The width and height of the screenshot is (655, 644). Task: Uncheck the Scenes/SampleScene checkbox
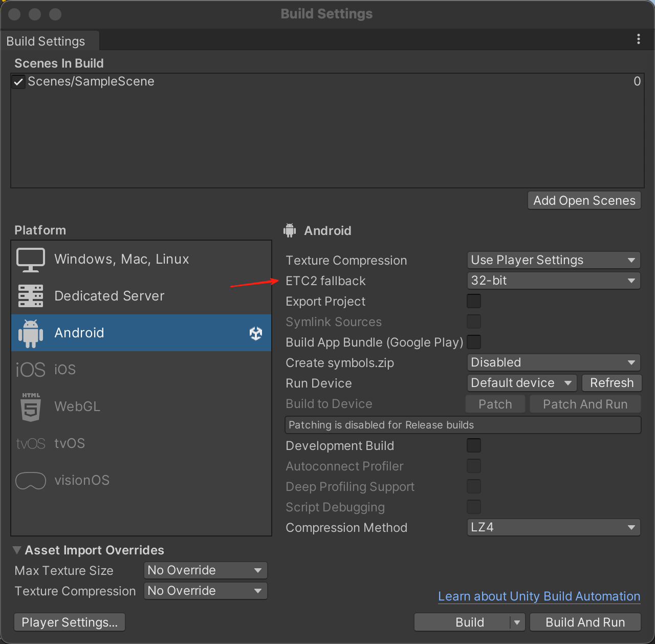pos(19,82)
